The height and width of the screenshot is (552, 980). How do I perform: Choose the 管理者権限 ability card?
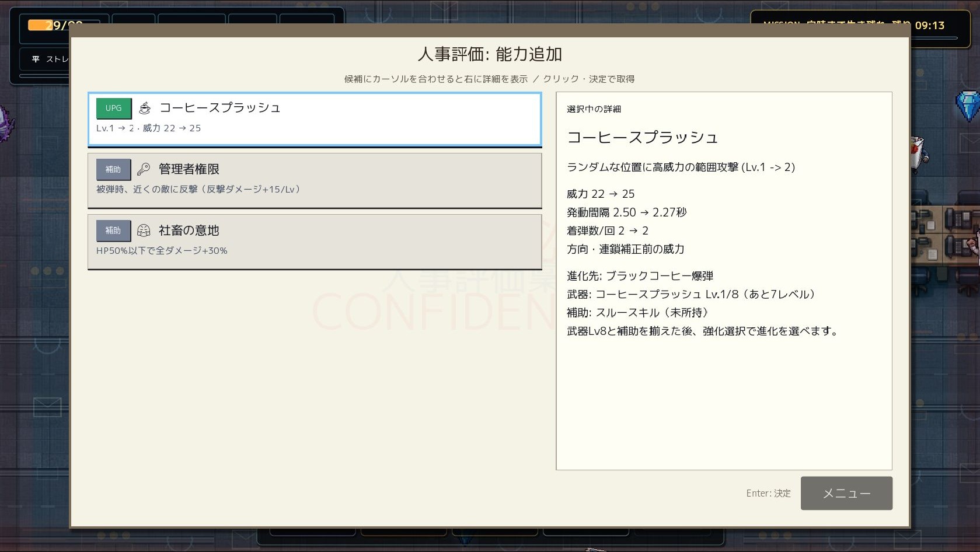(x=315, y=180)
